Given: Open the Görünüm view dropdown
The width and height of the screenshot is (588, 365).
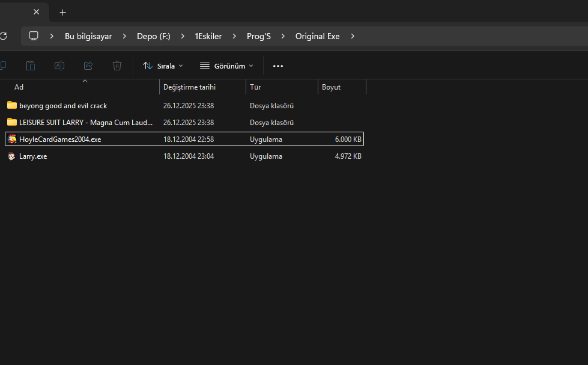Looking at the screenshot, I should (x=226, y=66).
